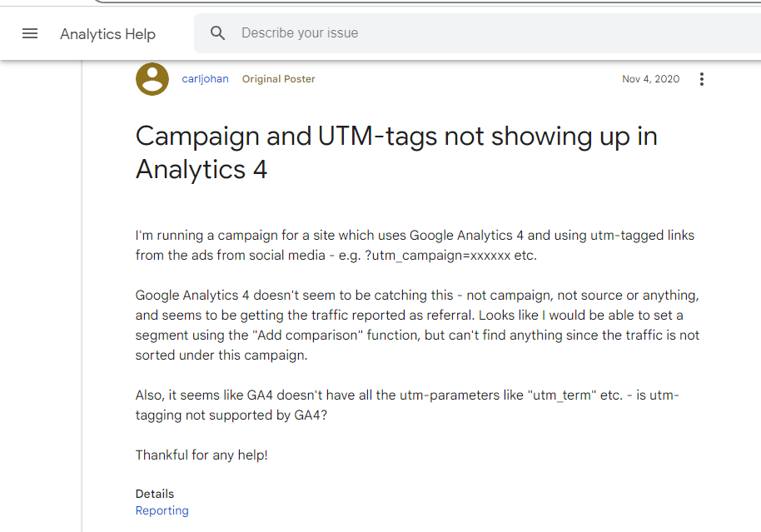Click the "Thankful for any help!" line
The height and width of the screenshot is (532, 761).
point(201,455)
